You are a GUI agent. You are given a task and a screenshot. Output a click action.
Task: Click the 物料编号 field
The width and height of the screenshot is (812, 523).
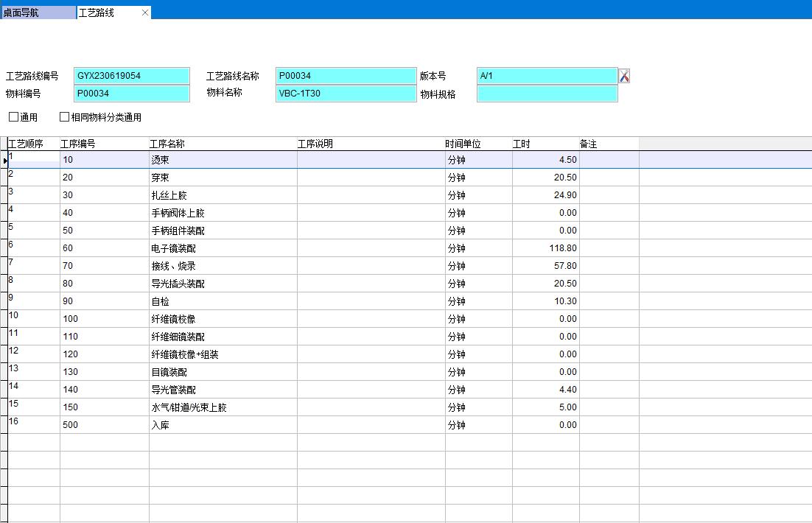pos(132,94)
